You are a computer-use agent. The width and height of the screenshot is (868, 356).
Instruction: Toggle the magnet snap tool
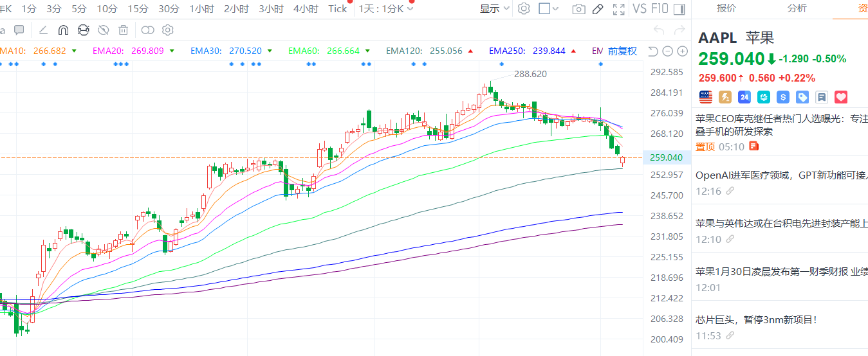63,30
